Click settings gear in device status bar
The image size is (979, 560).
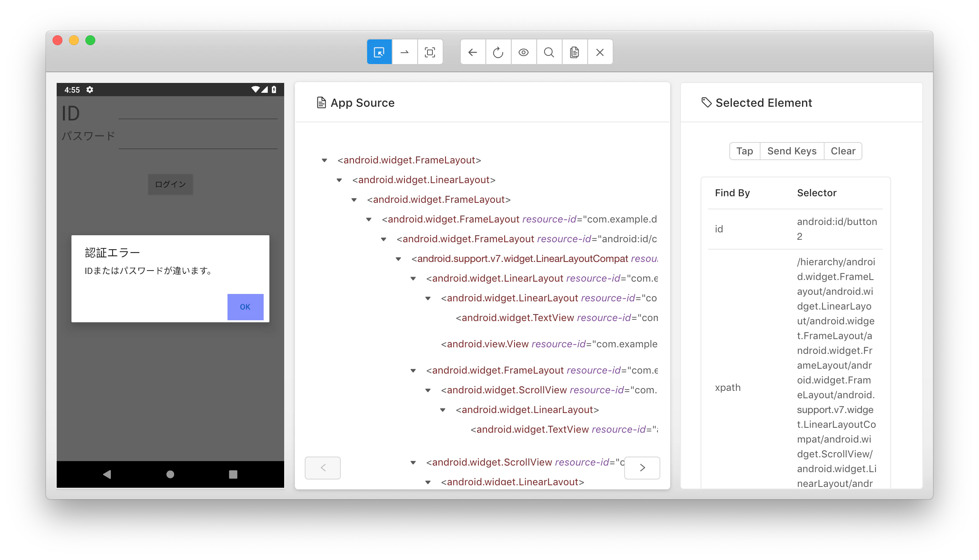tap(90, 90)
